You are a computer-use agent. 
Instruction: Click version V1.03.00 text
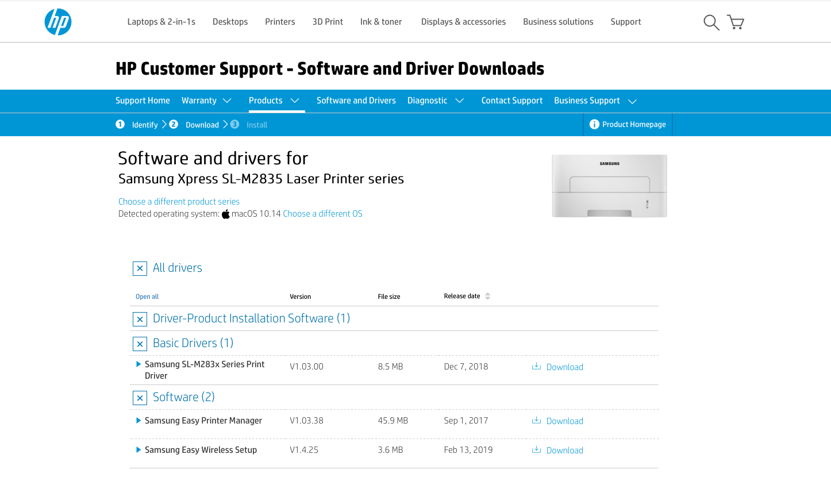[307, 367]
